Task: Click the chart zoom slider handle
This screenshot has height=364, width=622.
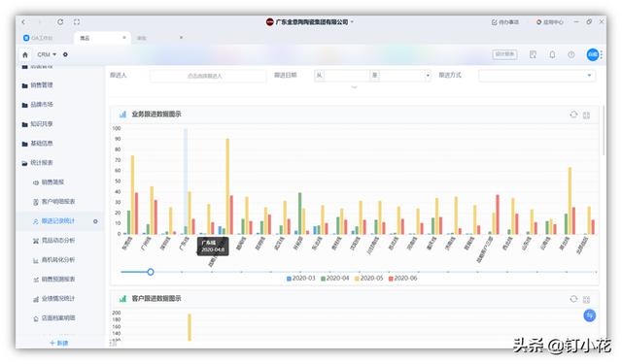Action: [151, 272]
